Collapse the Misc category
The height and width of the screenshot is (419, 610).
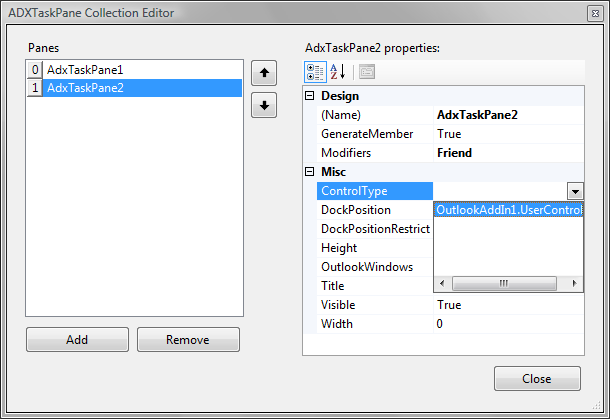309,172
